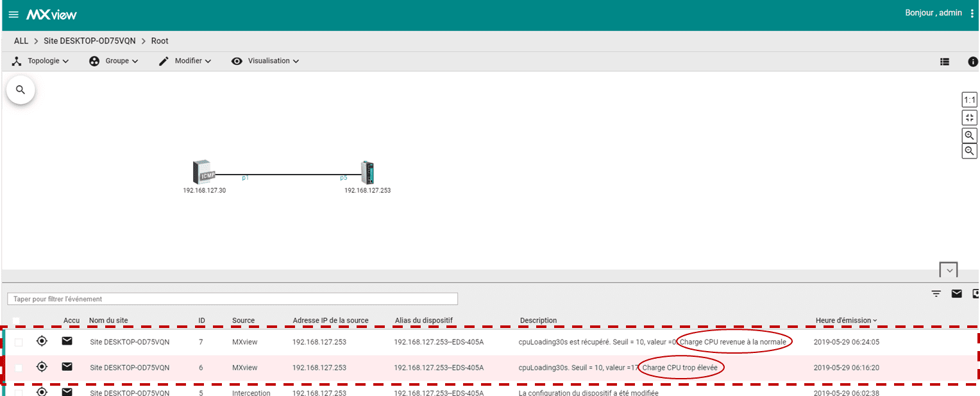This screenshot has width=980, height=396.
Task: Open the list view icon in toolbar
Action: (x=944, y=62)
